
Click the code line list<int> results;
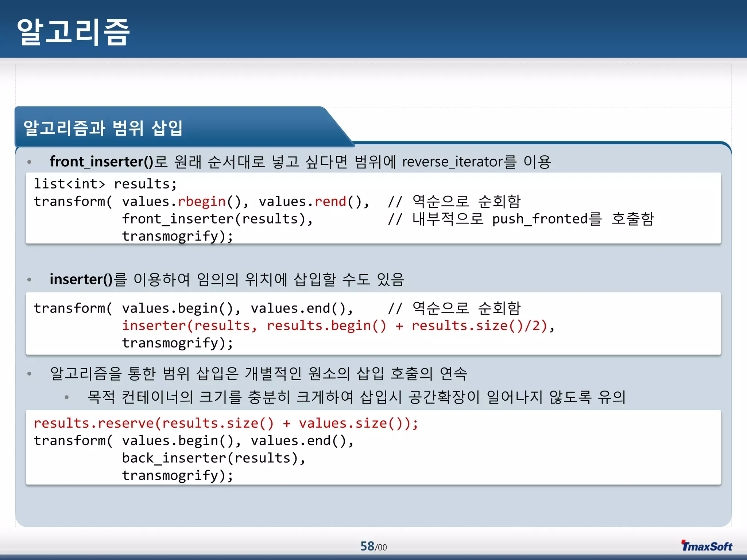click(105, 184)
